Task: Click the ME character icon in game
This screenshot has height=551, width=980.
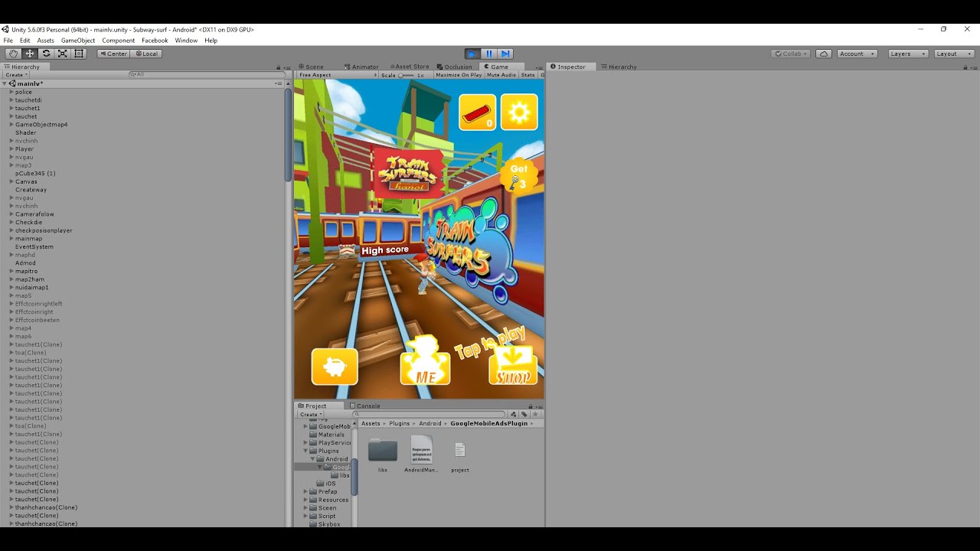Action: pos(425,361)
